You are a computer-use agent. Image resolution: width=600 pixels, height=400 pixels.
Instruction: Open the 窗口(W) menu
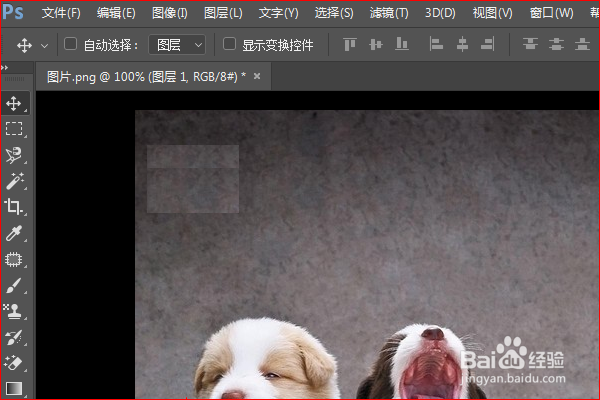coord(551,13)
